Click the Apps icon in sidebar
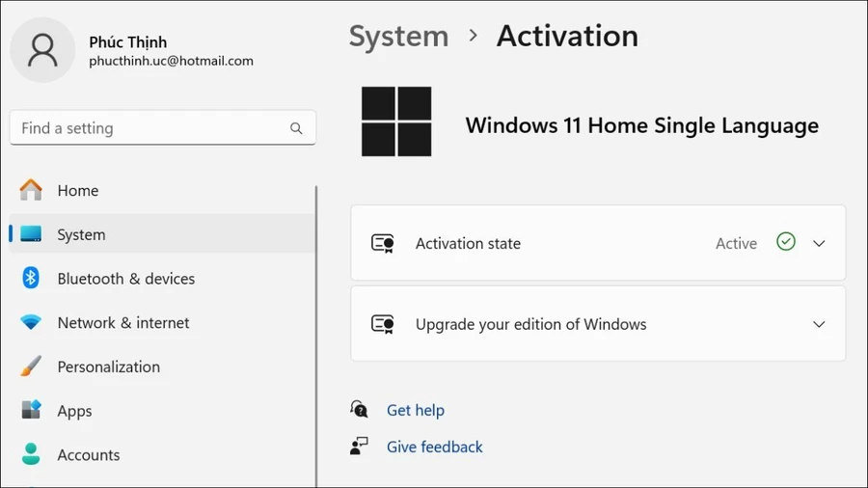This screenshot has height=488, width=868. click(31, 410)
